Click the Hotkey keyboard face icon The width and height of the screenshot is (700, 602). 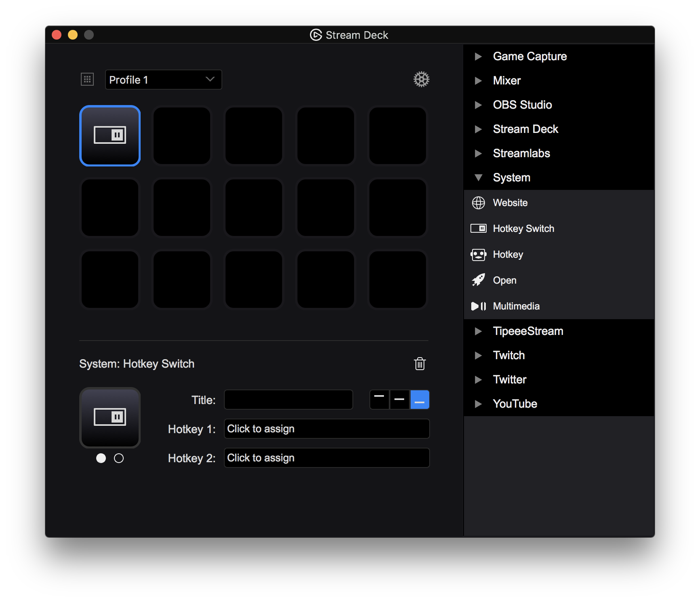point(478,255)
